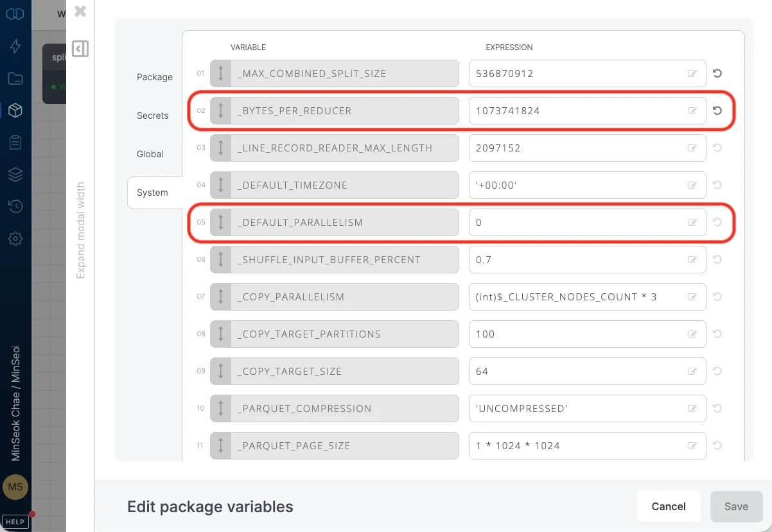Screen dimensions: 772x532
Task: Click reorder handle for _DEFAULT_PARALLELISM
Action: 221,222
